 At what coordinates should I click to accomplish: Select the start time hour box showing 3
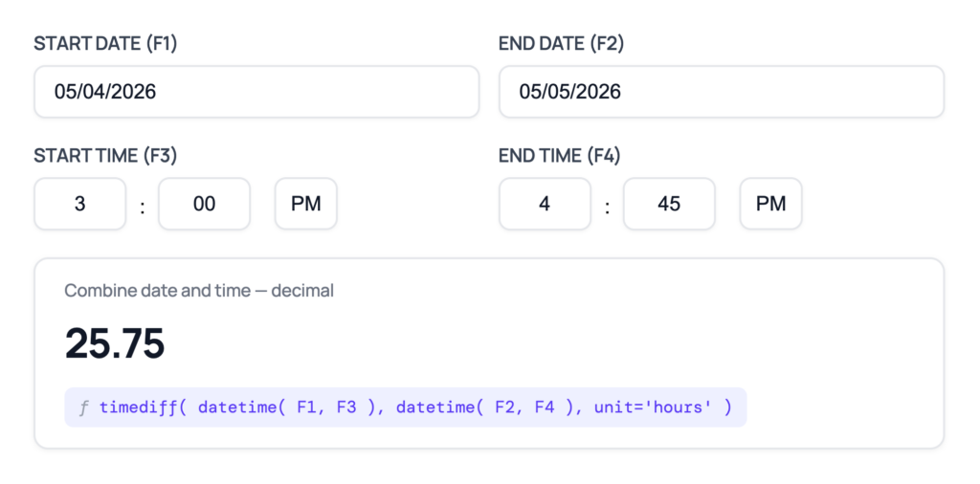coord(80,204)
